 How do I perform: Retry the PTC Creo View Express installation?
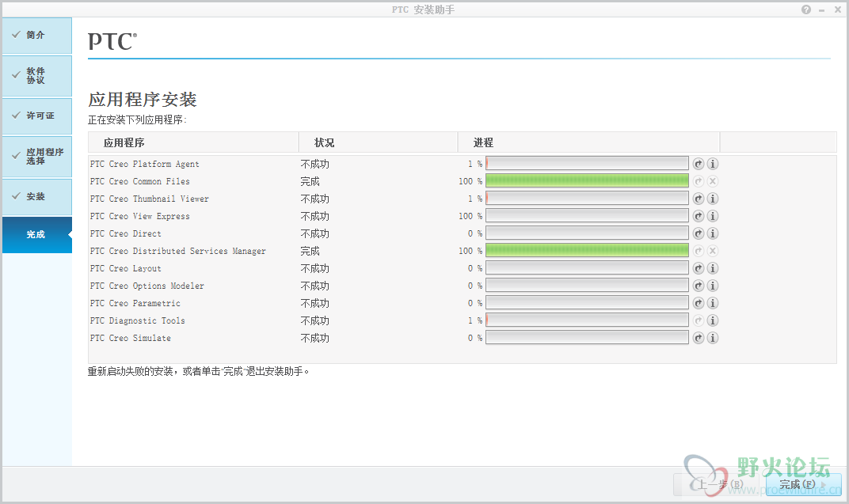click(x=699, y=216)
